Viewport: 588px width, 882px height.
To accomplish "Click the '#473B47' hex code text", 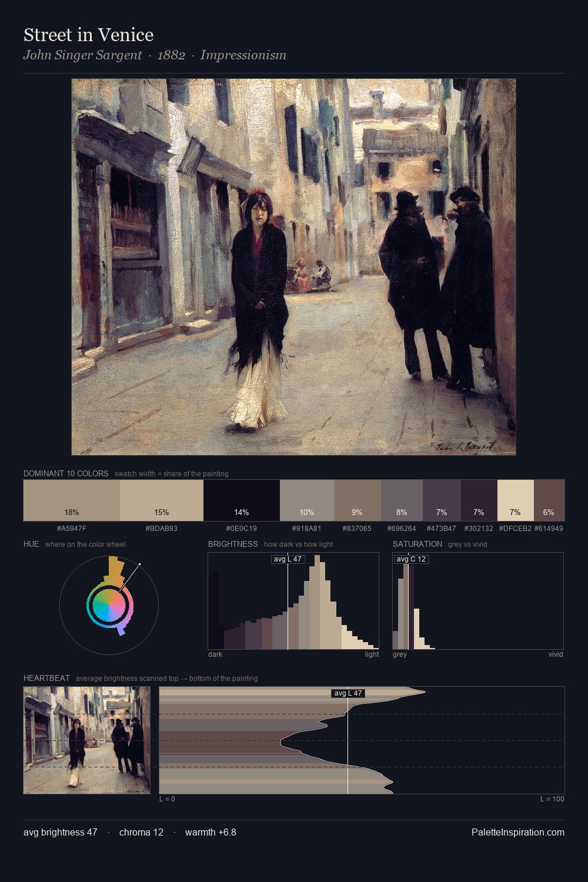I will [x=442, y=529].
